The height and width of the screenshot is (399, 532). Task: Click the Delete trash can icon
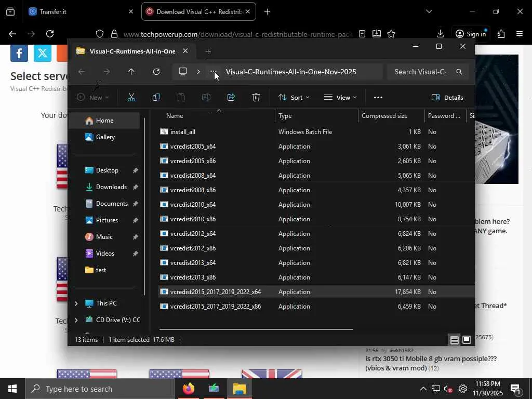point(256,97)
